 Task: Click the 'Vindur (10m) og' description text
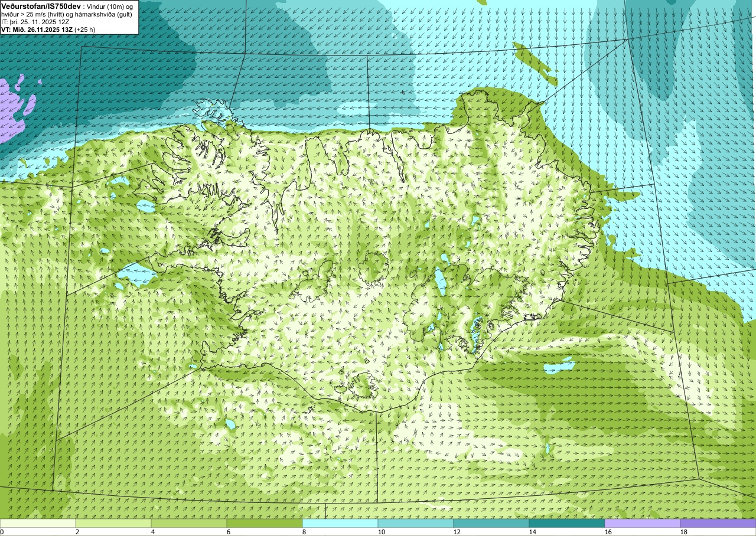[111, 6]
